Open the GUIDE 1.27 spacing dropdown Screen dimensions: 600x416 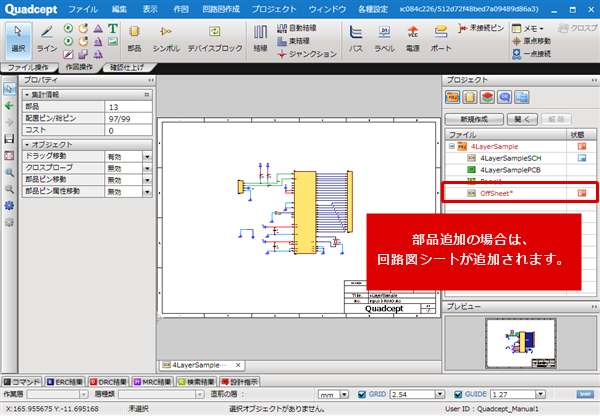540,394
